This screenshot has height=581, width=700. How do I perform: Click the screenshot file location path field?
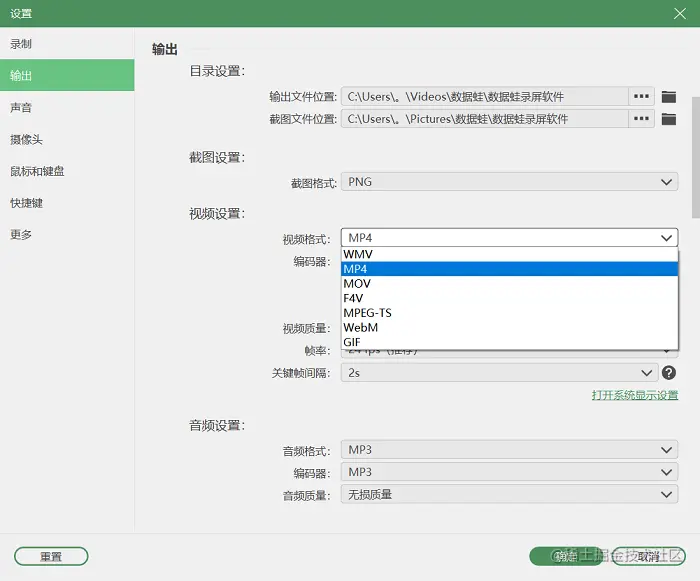click(485, 119)
